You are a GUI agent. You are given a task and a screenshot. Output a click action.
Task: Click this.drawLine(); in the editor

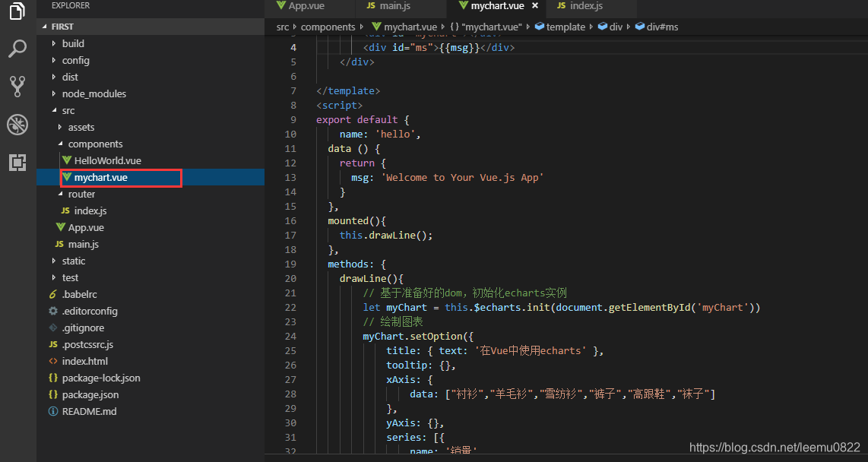386,235
